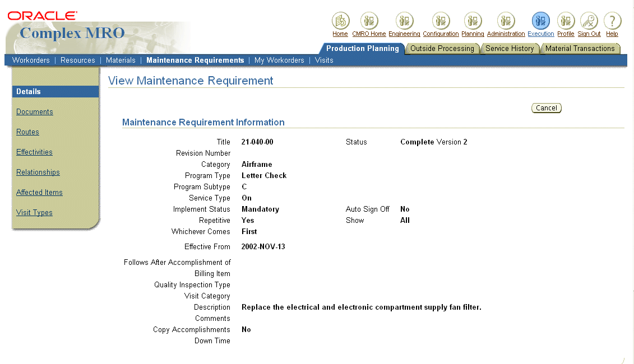The height and width of the screenshot is (364, 634).
Task: Click the Implement Status value Mandatory
Action: [261, 209]
